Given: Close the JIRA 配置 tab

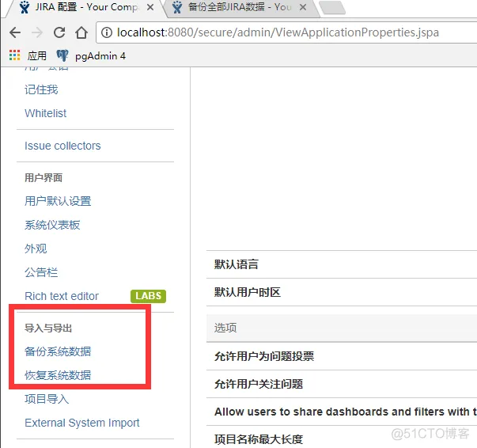Looking at the screenshot, I should 150,7.
